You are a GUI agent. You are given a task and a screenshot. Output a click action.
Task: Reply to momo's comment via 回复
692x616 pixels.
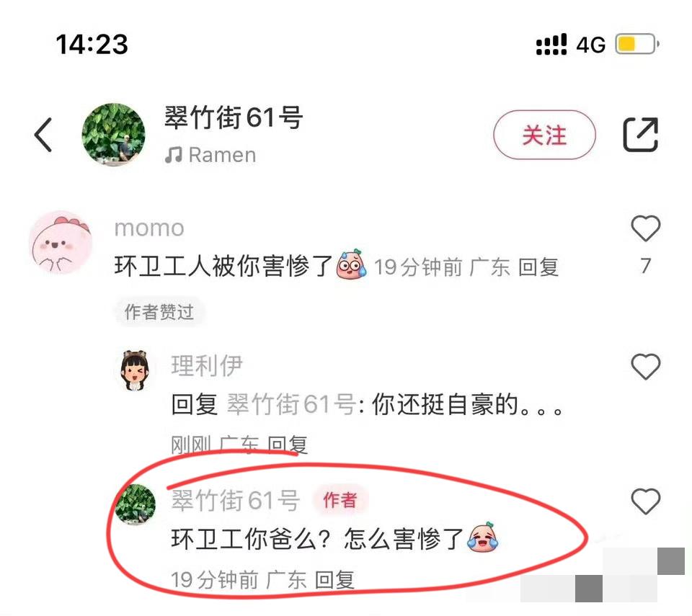pos(538,267)
